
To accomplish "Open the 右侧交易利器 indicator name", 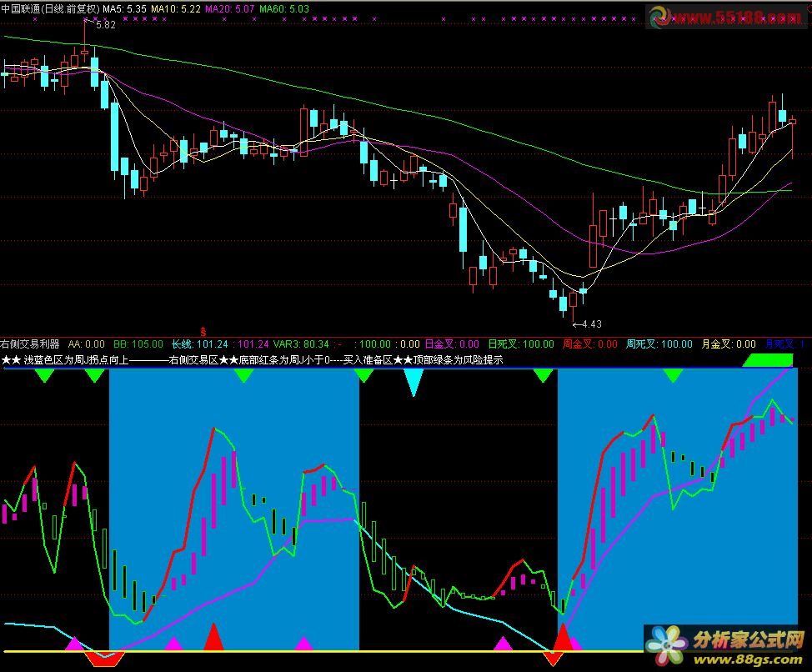I will tap(30, 344).
